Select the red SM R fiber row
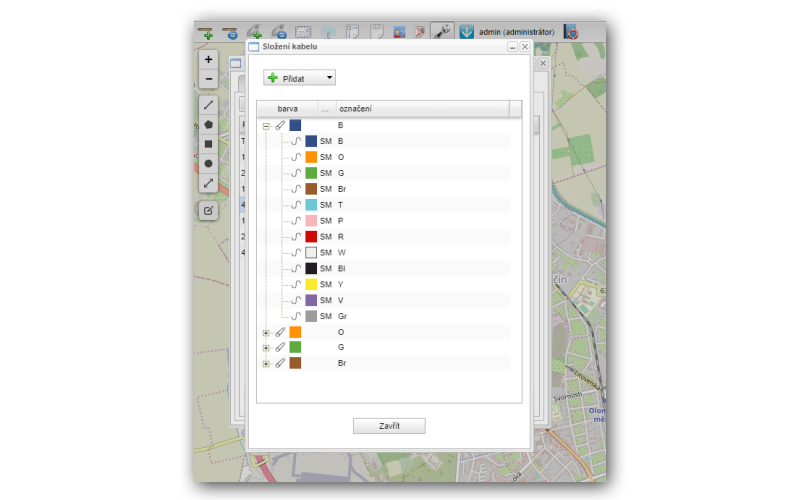Viewport: 800px width, 500px height. click(x=340, y=237)
